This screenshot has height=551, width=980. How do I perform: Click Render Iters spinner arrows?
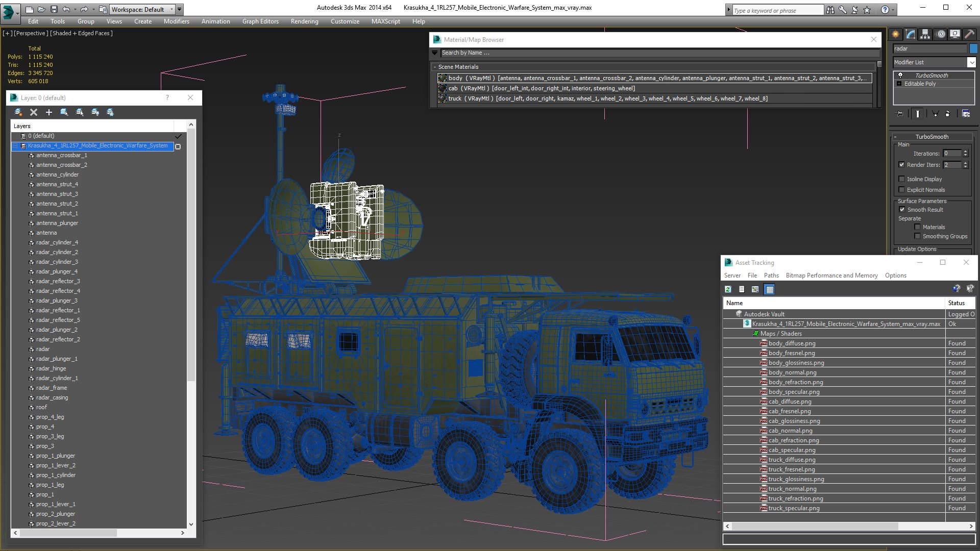click(965, 165)
